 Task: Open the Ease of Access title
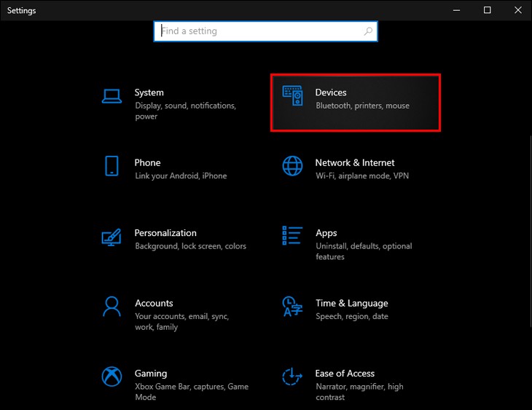[x=345, y=374]
